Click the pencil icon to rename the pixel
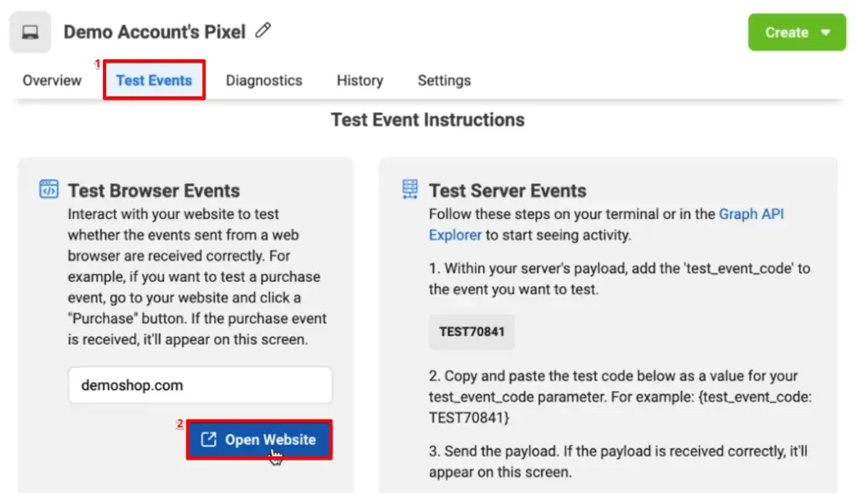The image size is (856, 504). (x=261, y=31)
